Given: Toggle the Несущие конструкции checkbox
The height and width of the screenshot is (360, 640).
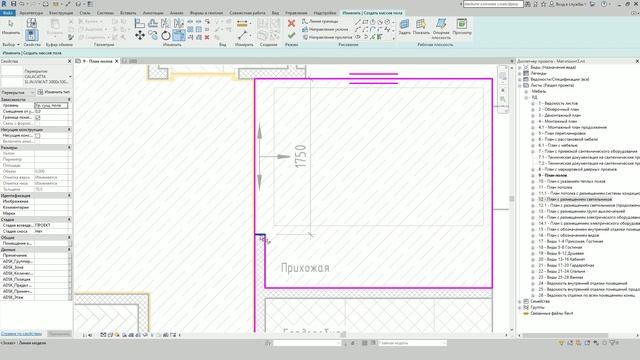Looking at the screenshot, I should (38, 136).
